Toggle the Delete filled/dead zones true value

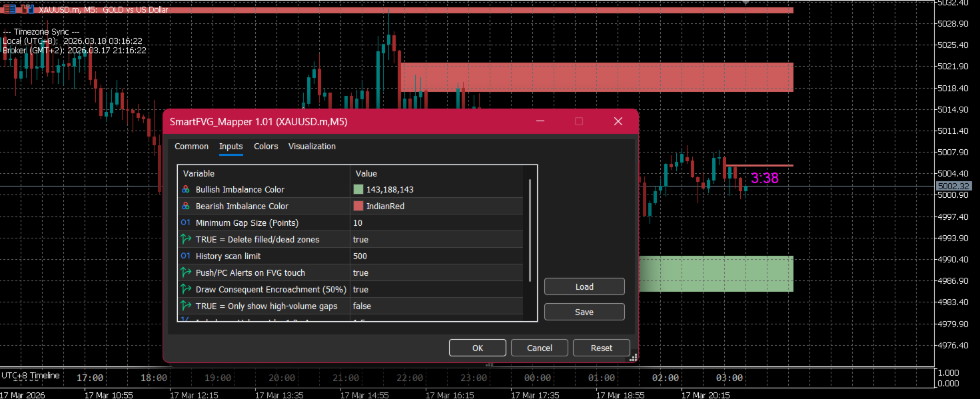(360, 240)
